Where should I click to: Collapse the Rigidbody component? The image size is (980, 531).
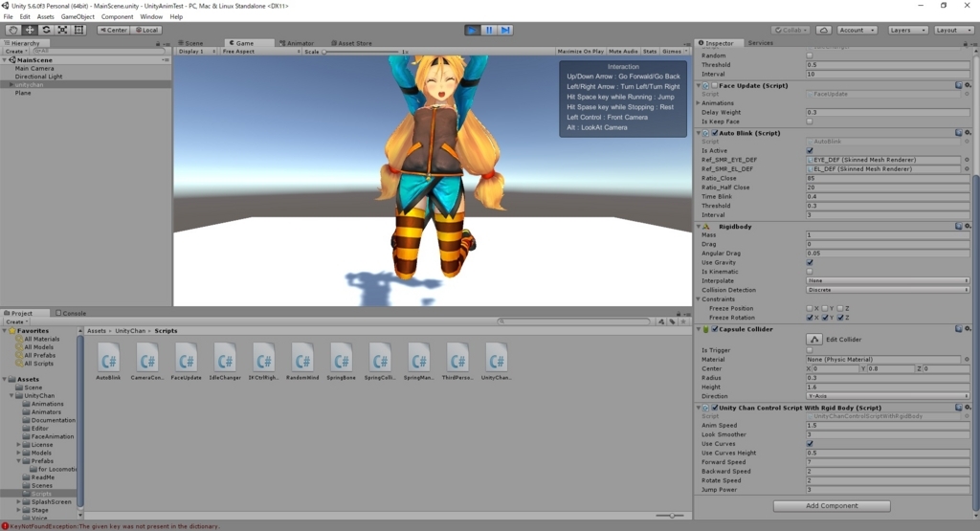click(699, 227)
